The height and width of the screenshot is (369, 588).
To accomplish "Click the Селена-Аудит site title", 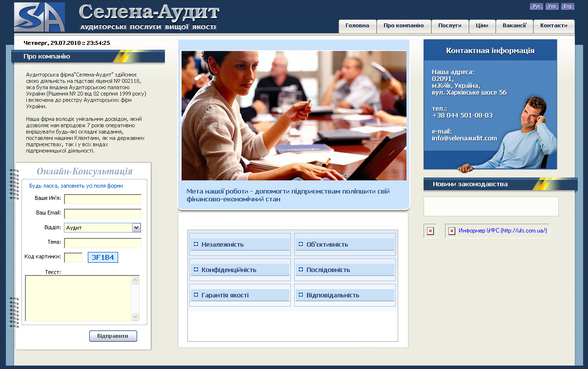I will click(x=149, y=12).
